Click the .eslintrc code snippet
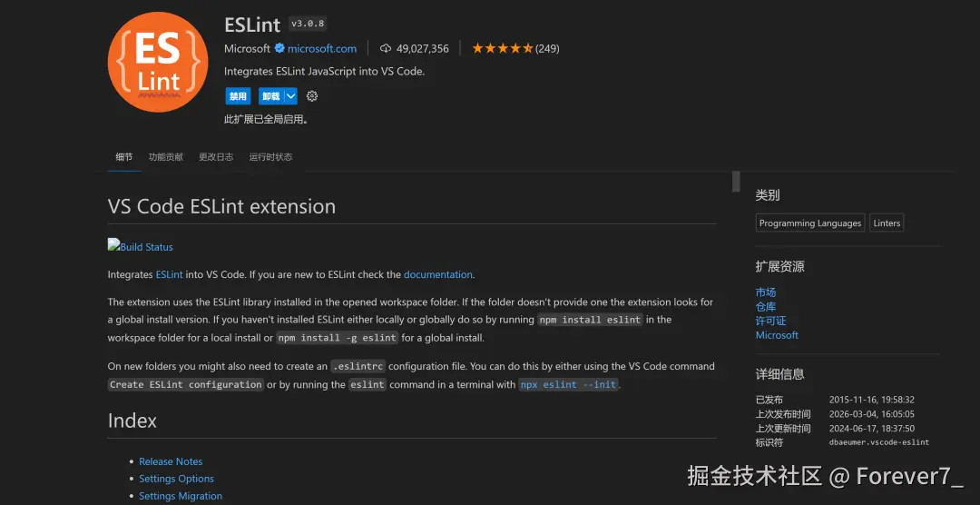Screen dimensions: 980x505 [358, 366]
